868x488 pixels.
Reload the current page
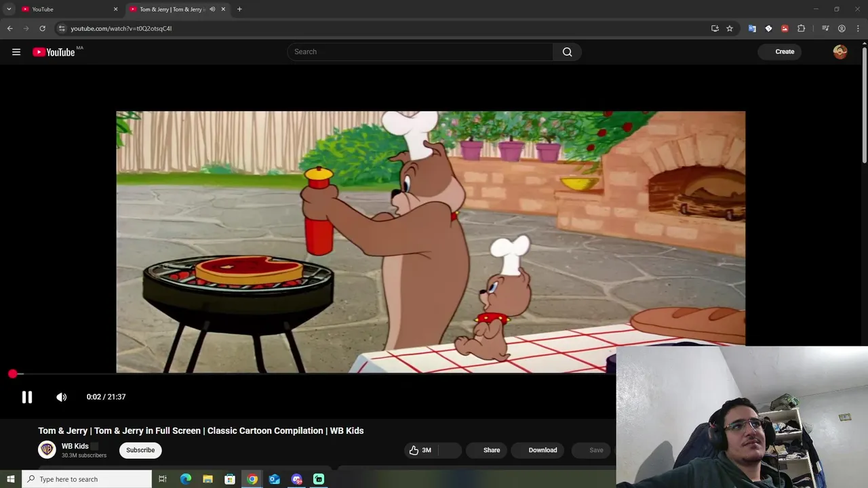click(42, 28)
